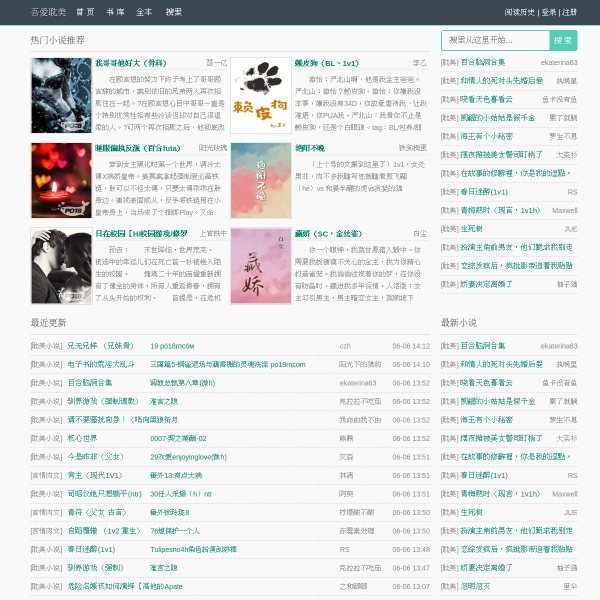
Task: Open 兄无兄样（兄妹骨）in 最近更新
Action: tap(101, 346)
